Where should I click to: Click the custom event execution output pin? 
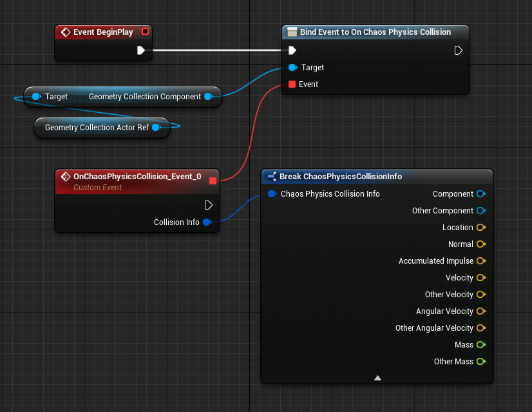click(x=208, y=205)
